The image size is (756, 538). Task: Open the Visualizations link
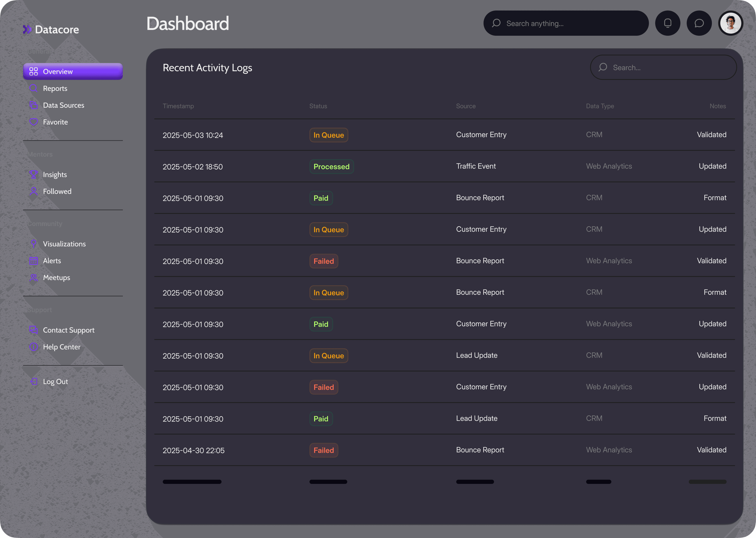(73, 244)
